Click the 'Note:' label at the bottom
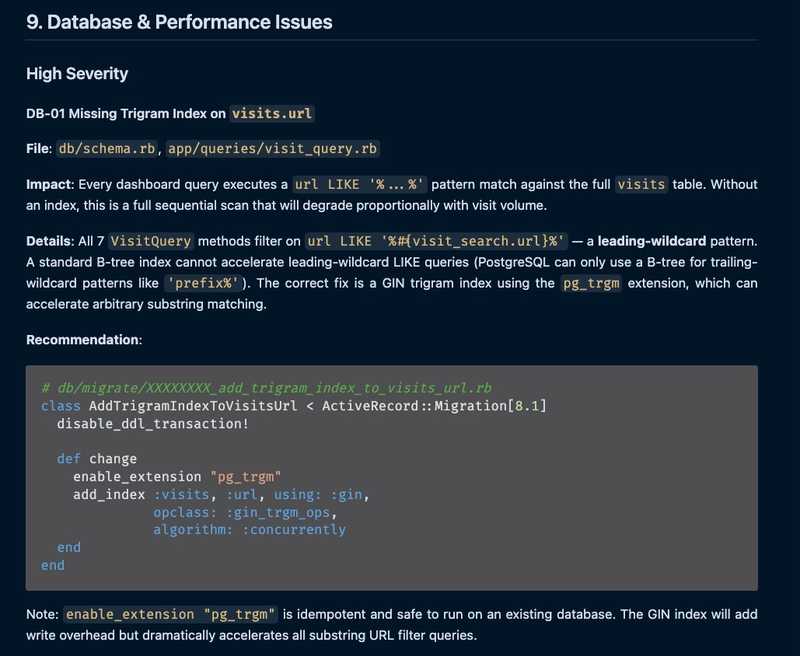The width and height of the screenshot is (800, 656). (42, 614)
